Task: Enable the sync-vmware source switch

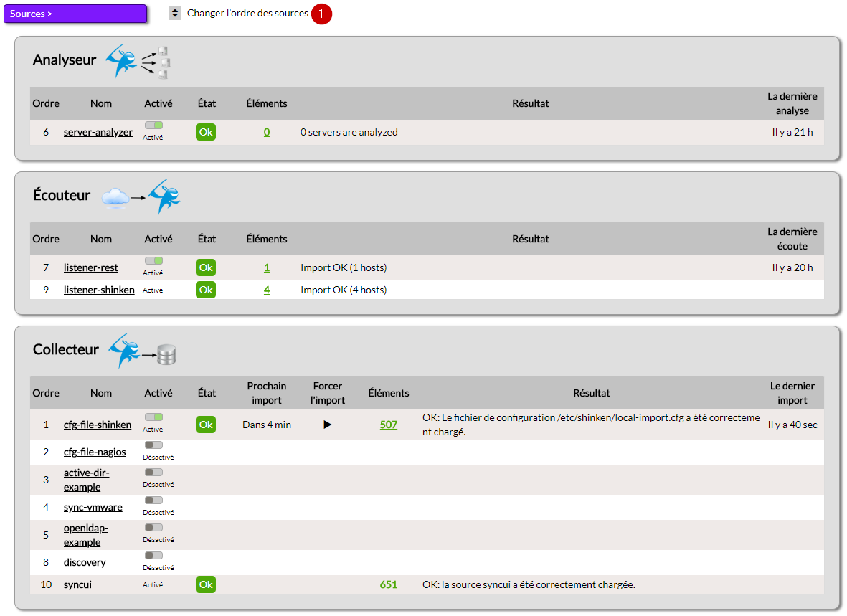Action: 153,501
